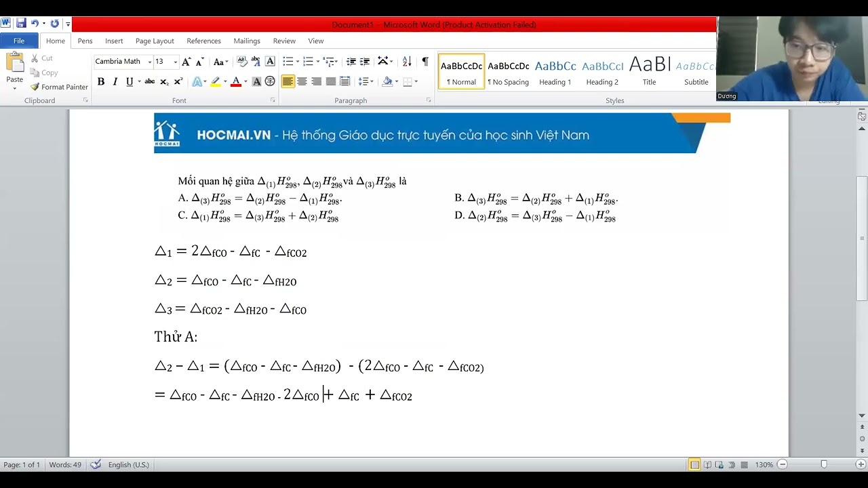The image size is (868, 488).
Task: Open bullet list style dropdown
Action: click(297, 62)
